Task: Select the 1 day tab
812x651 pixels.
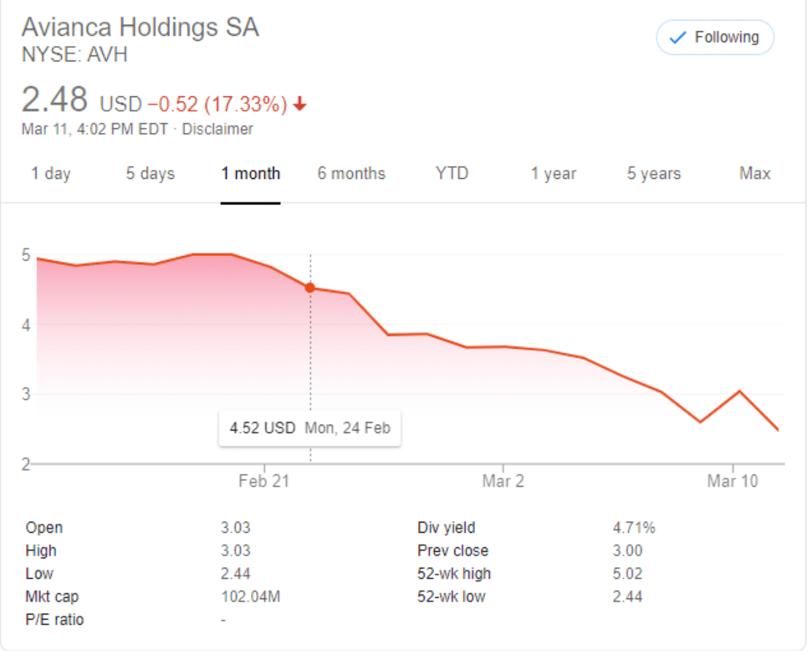Action: pyautogui.click(x=50, y=174)
